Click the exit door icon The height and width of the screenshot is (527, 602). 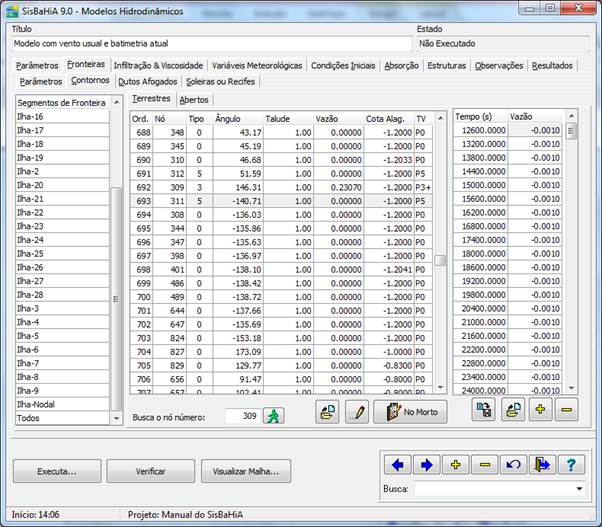[x=542, y=465]
